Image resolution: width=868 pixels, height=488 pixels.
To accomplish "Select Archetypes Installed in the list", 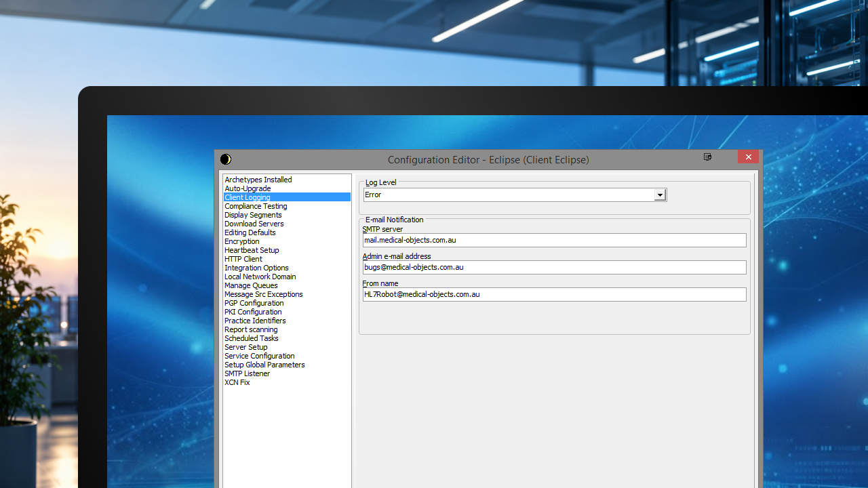I will (287, 180).
